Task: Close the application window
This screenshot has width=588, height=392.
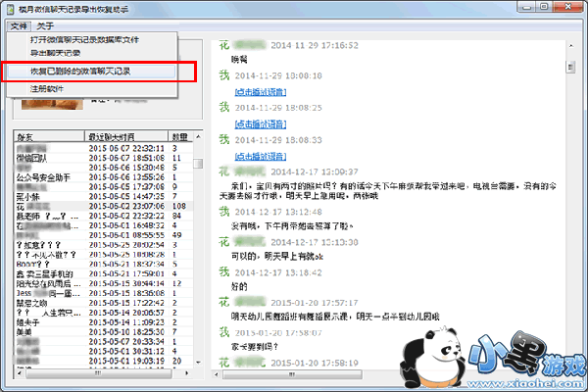Action: [567, 7]
